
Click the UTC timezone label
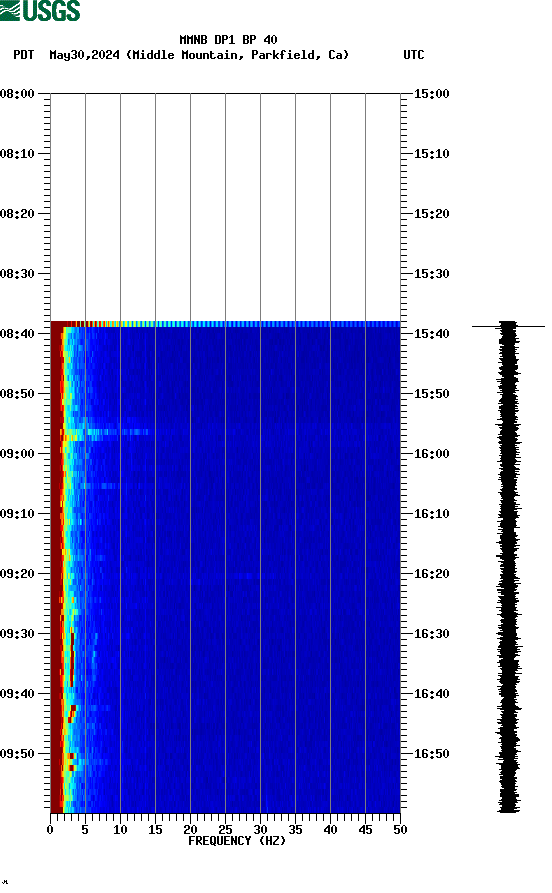414,55
